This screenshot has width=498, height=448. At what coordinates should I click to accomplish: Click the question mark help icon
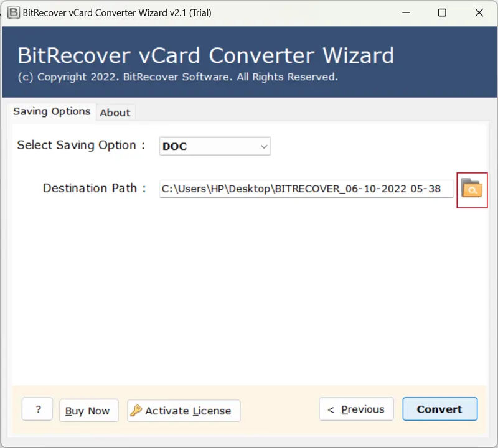pos(37,409)
